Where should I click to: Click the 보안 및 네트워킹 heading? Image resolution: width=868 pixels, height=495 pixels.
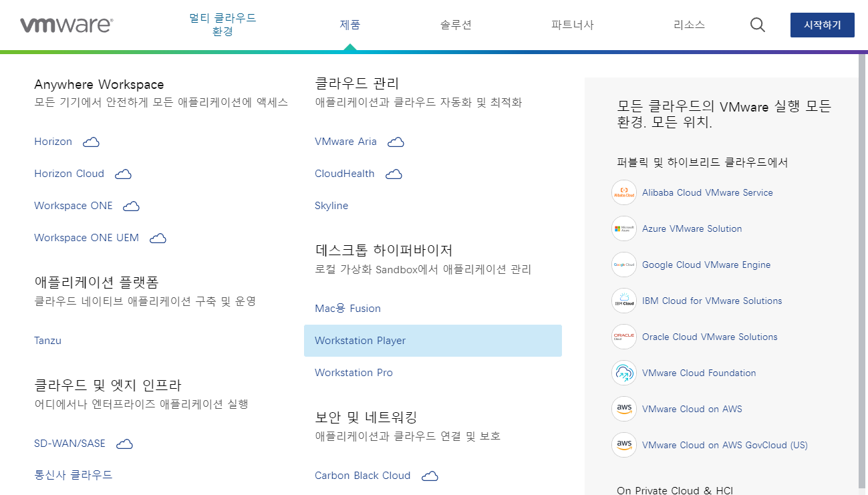pyautogui.click(x=366, y=417)
